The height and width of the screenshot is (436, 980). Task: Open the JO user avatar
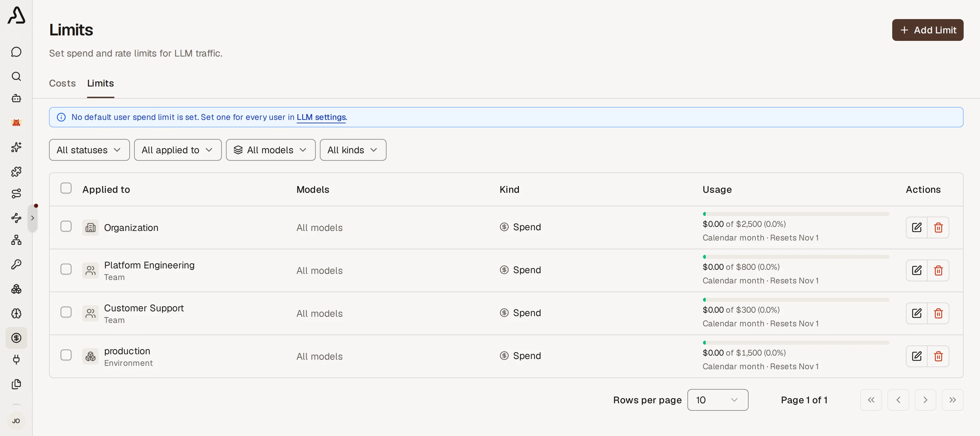pos(16,421)
